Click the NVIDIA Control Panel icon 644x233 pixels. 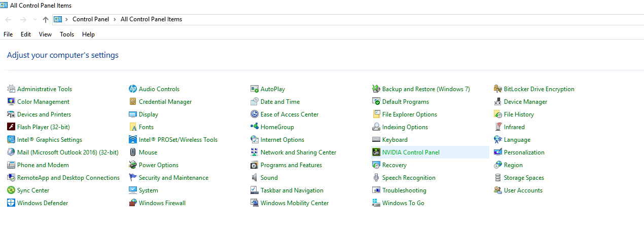point(376,152)
